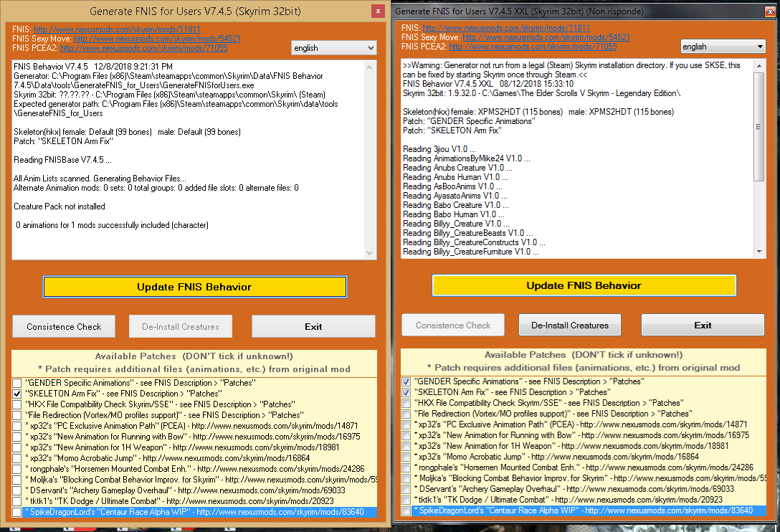Click 'Reading 3jiou V1.0' line in right log
Screen dimensions: 780x532
(439, 149)
